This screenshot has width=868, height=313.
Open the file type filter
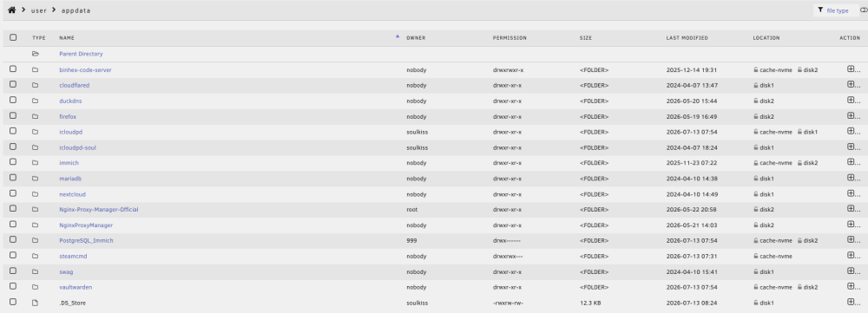tap(837, 10)
